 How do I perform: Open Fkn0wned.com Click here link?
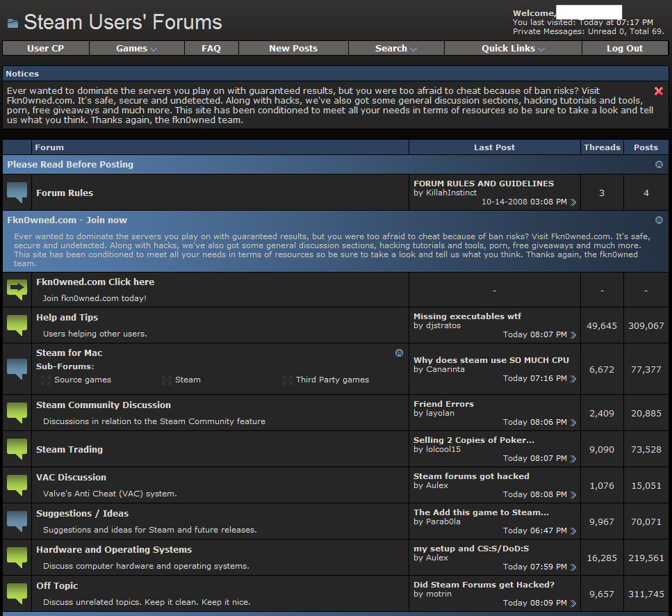[95, 282]
